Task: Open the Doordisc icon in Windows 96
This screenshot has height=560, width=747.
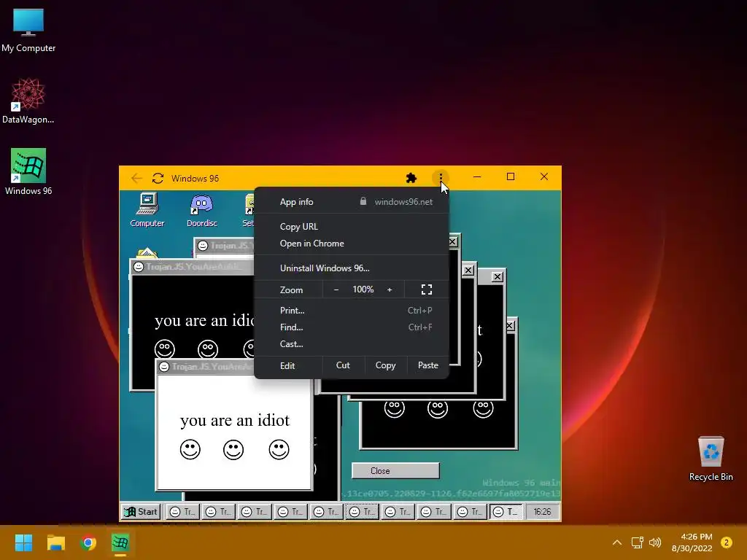Action: tap(201, 211)
